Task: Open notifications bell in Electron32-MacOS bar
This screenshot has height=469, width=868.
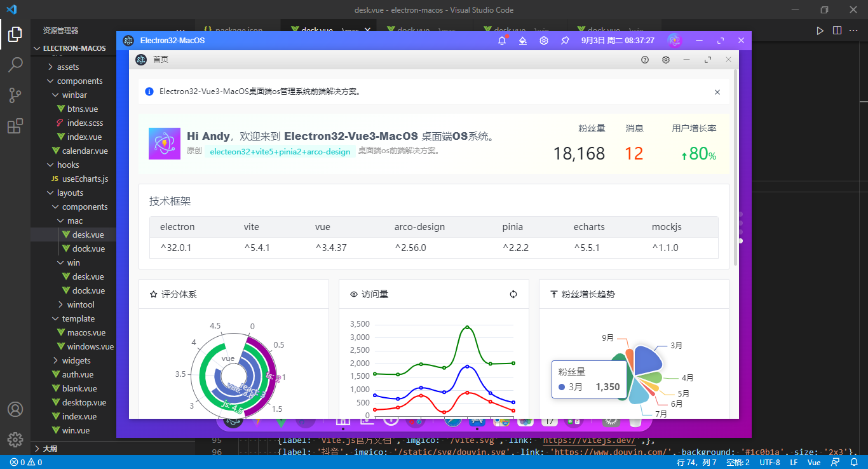Action: 502,41
